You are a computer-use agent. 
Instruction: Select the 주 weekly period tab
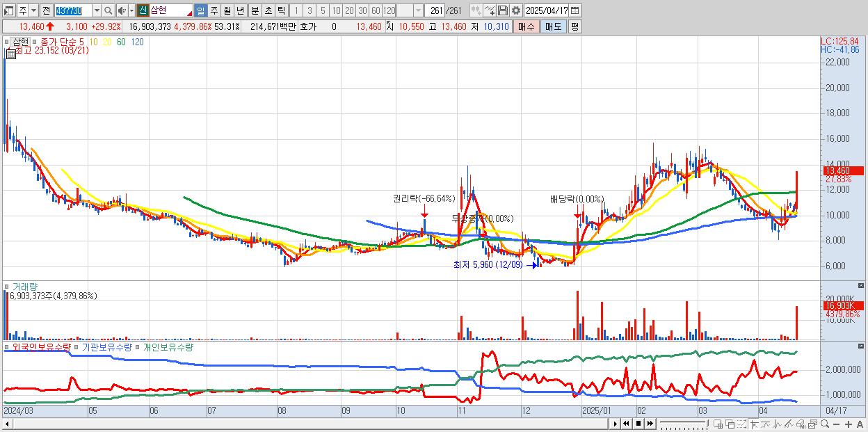(214, 10)
